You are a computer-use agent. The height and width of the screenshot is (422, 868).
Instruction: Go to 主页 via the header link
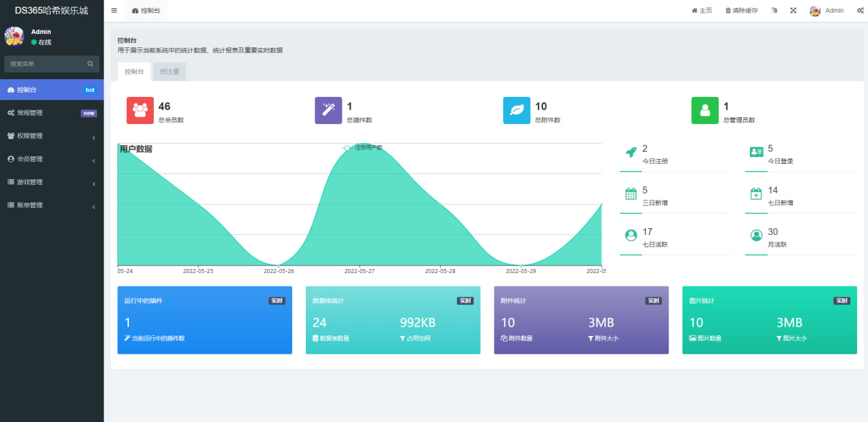[702, 11]
